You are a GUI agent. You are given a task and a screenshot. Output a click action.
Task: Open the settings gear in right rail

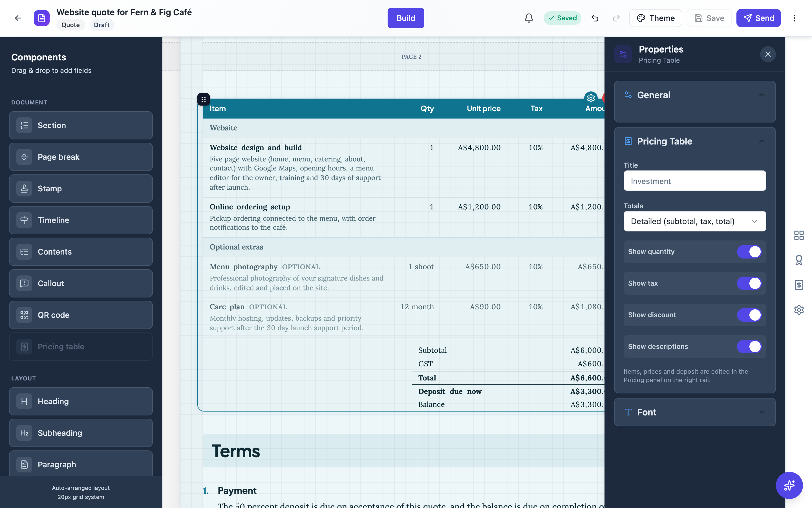coord(799,310)
